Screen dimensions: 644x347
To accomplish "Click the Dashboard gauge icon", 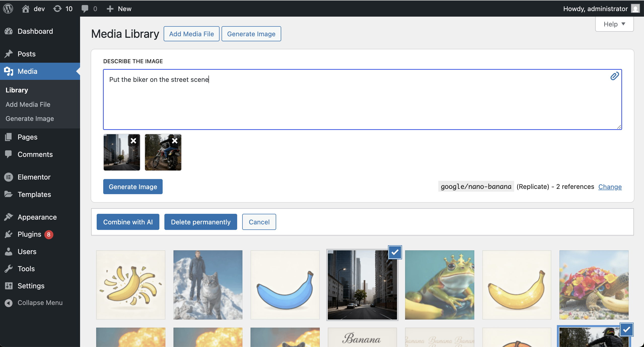I will click(9, 31).
